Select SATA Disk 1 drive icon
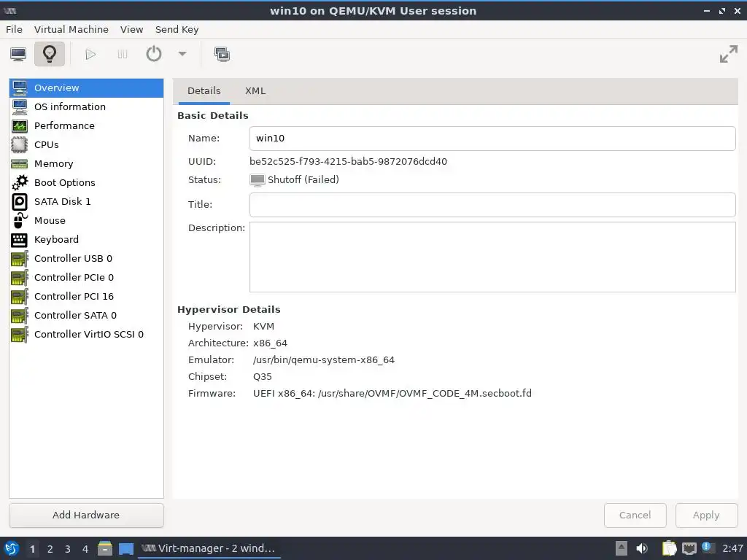The width and height of the screenshot is (747, 560). (x=20, y=201)
